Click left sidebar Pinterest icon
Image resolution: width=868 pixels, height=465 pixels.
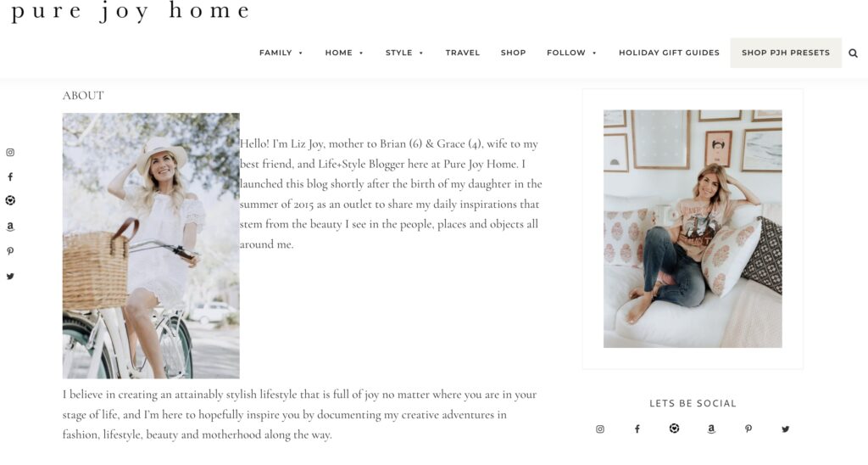10,251
